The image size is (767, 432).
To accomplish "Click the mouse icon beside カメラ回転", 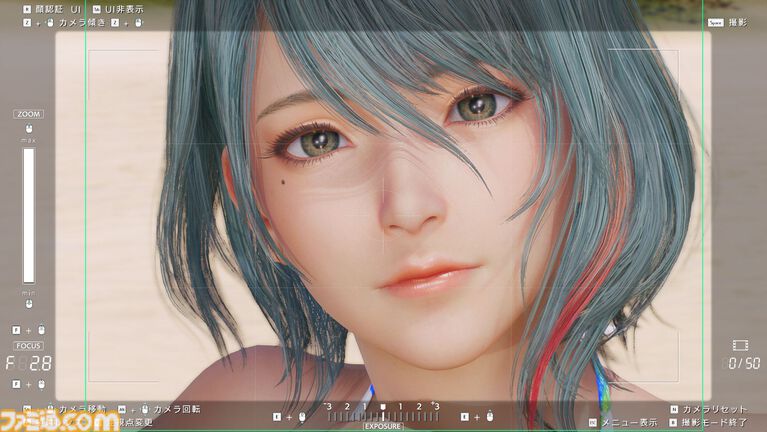I will click(145, 409).
